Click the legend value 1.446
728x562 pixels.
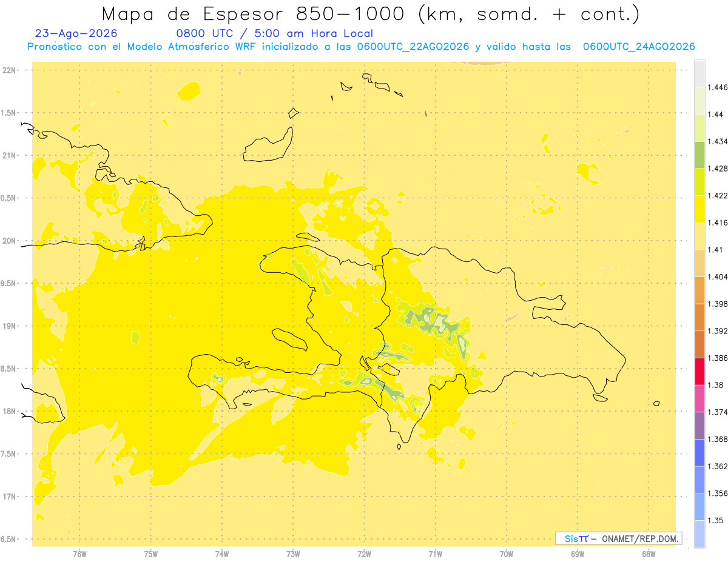click(719, 87)
